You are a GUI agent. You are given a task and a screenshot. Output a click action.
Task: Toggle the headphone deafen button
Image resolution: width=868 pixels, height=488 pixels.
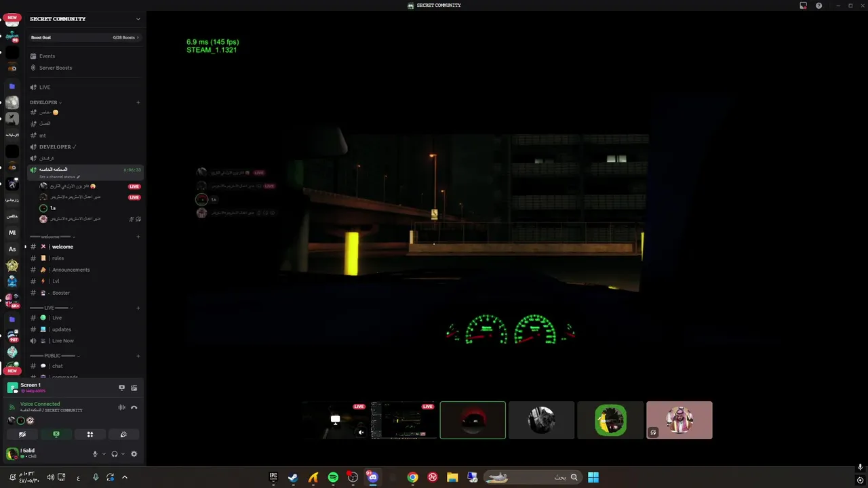coord(115,454)
